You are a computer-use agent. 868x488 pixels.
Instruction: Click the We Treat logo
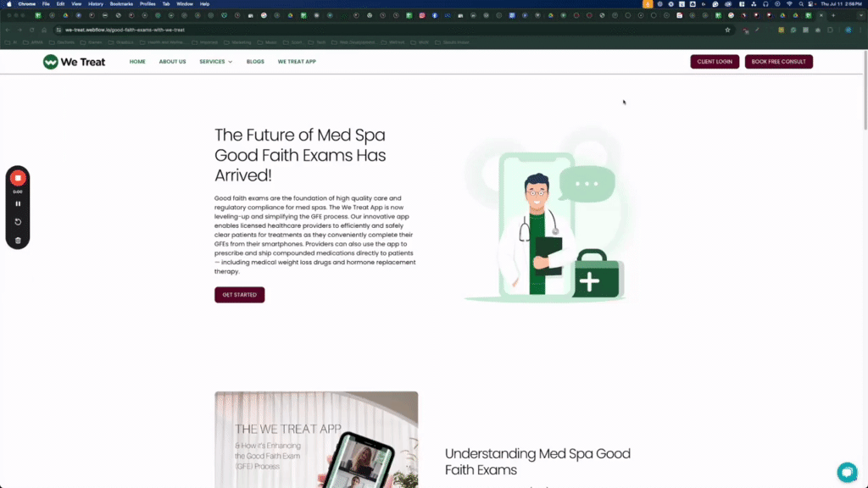coord(74,61)
